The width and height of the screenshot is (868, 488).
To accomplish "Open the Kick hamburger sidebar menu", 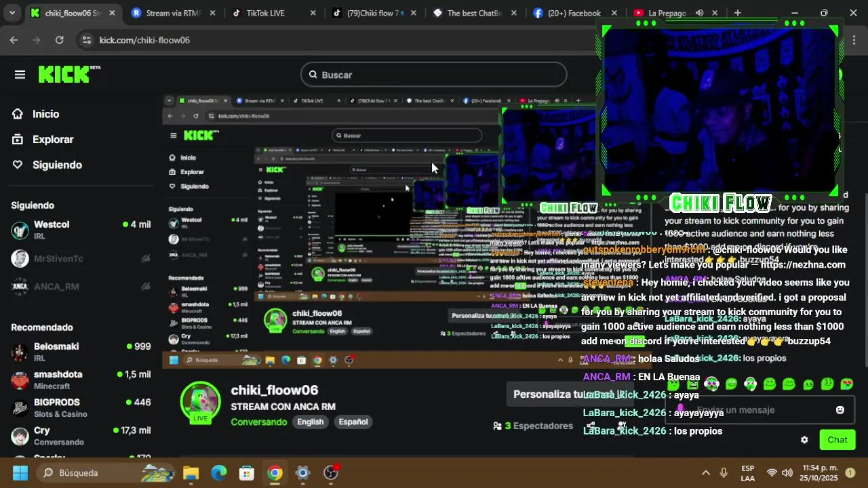I will pyautogui.click(x=20, y=75).
